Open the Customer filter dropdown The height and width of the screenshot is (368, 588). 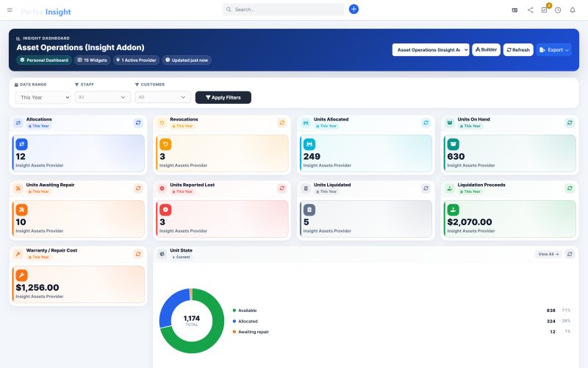coord(162,97)
